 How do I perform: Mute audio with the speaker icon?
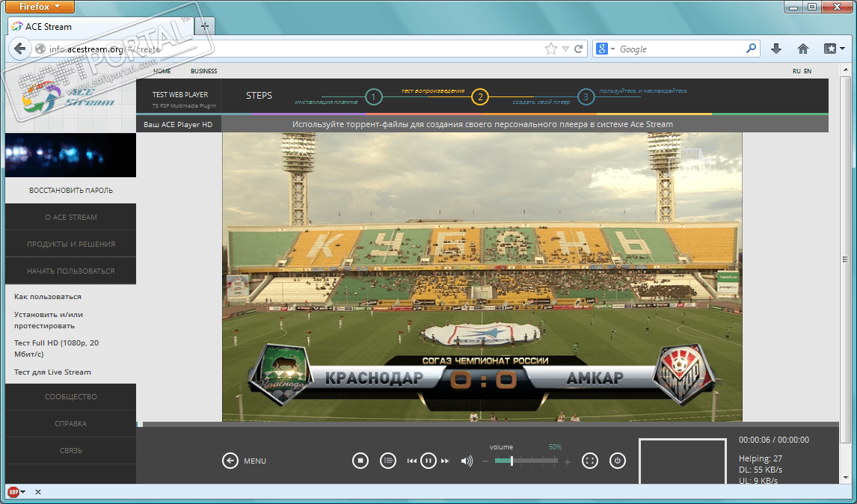[467, 461]
